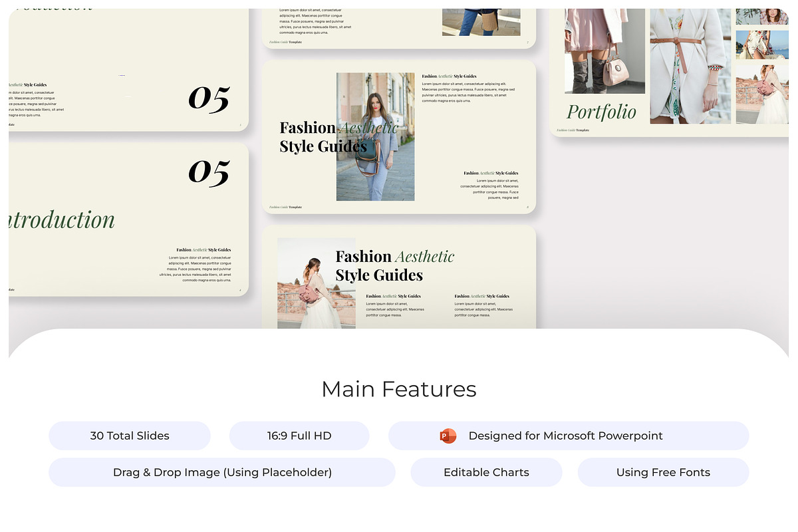The height and width of the screenshot is (532, 798).
Task: Open the Portfolio slide thumbnail
Action: [x=669, y=72]
